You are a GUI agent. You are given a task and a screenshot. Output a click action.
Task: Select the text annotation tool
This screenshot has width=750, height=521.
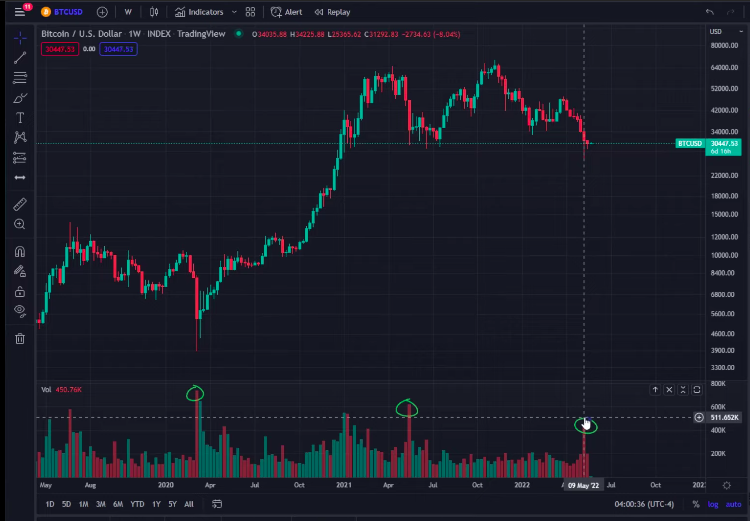[x=20, y=118]
